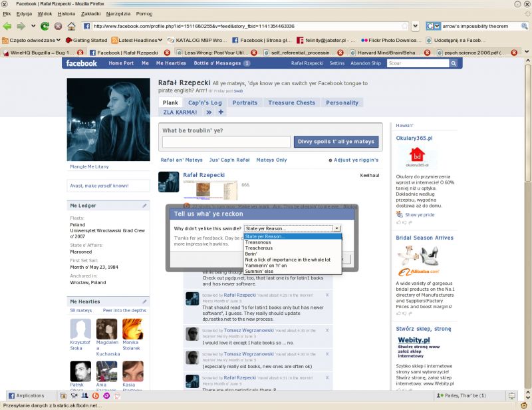This screenshot has width=532, height=410.
Task: Delete Tomasz's 'hate books' comment with X
Action: pyautogui.click(x=327, y=330)
